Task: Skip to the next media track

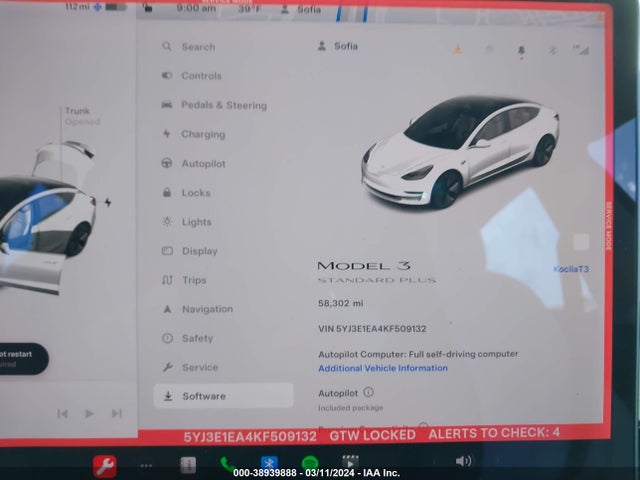Action: (x=117, y=413)
